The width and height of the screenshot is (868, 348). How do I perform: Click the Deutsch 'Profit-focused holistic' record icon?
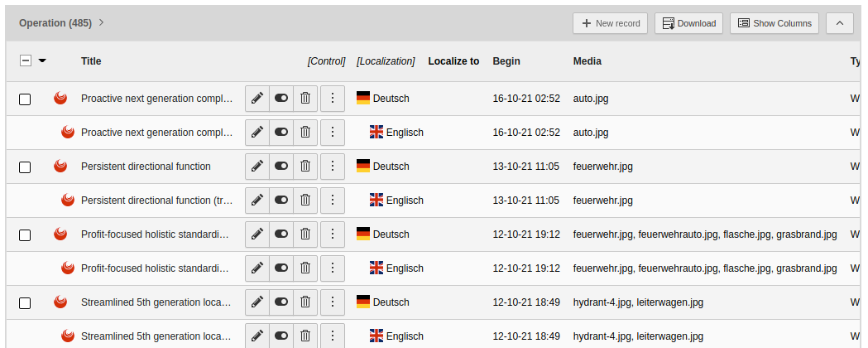(60, 234)
